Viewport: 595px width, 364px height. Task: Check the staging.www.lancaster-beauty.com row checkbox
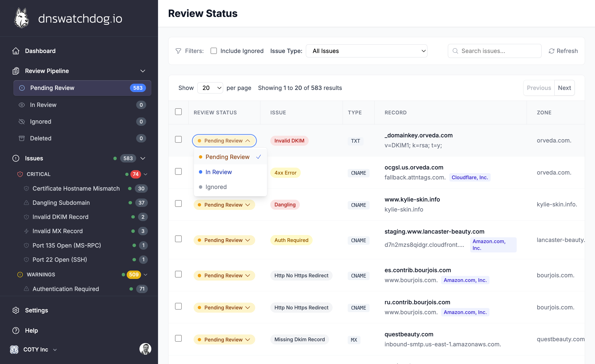pyautogui.click(x=178, y=239)
